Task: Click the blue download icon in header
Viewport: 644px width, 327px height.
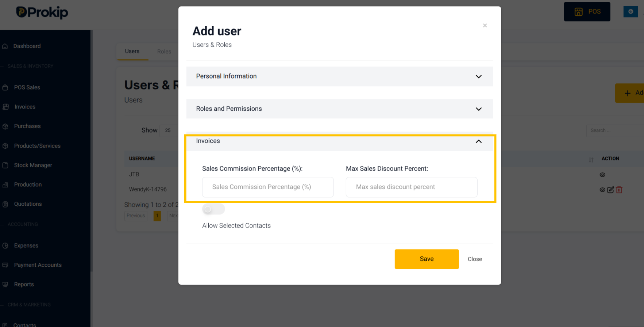Action: pyautogui.click(x=630, y=12)
